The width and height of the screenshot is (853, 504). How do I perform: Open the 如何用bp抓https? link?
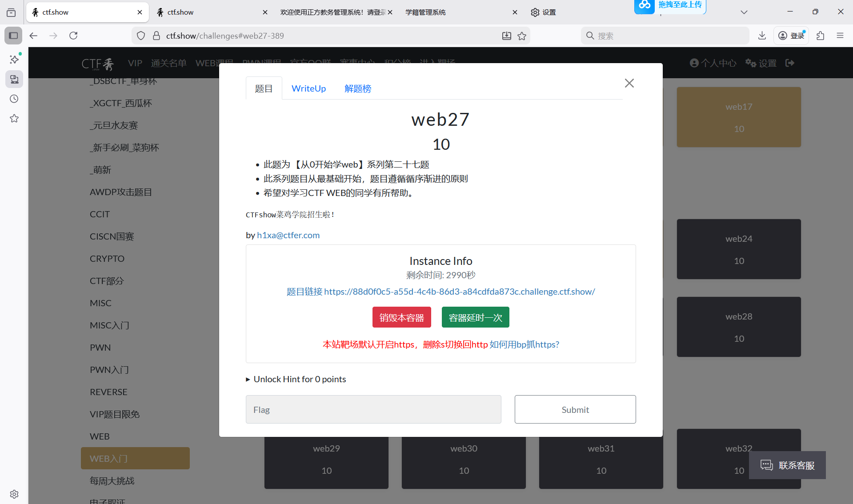pos(524,344)
